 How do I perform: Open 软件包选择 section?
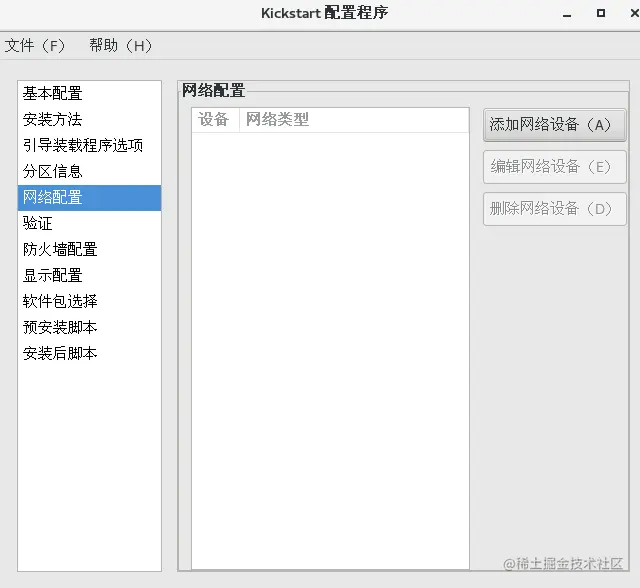pos(89,302)
